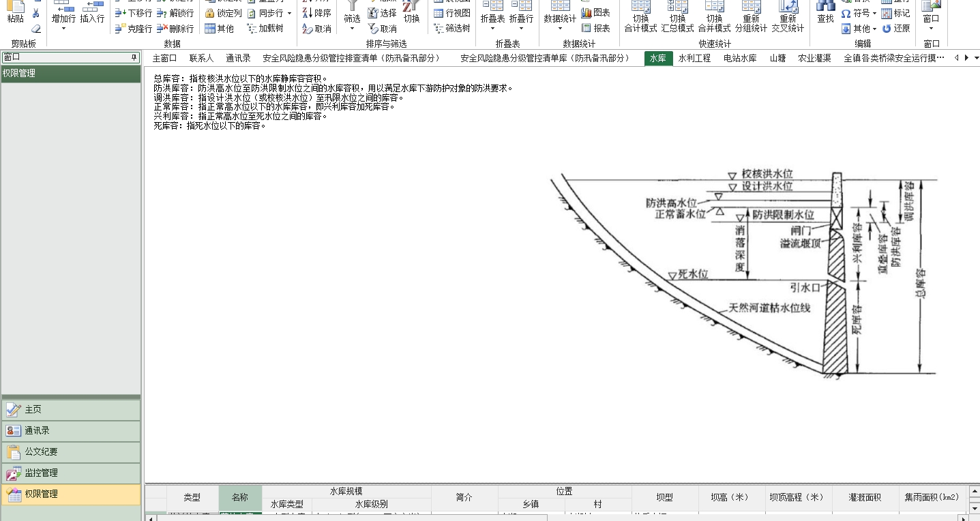Click 选择 in the filter group
Screen dimensions: 980x521
pyautogui.click(x=382, y=13)
